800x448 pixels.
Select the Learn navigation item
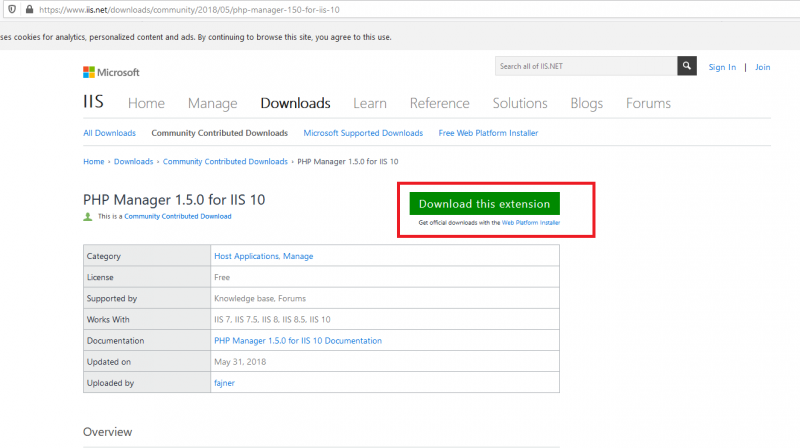pos(370,103)
